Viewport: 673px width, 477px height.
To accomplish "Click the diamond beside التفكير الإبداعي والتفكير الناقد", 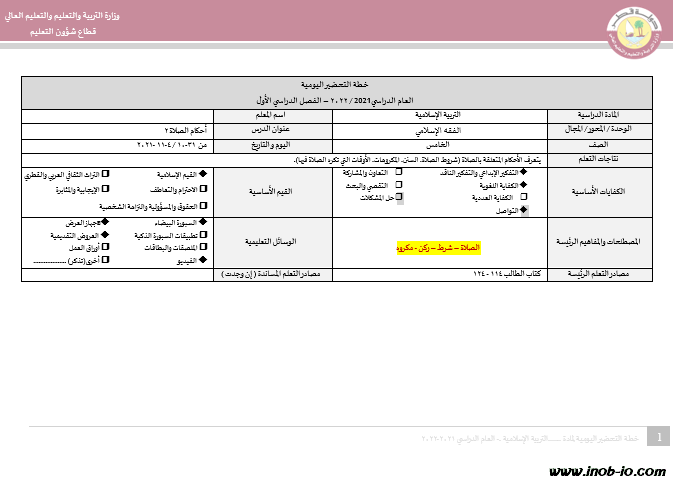I will [x=522, y=172].
